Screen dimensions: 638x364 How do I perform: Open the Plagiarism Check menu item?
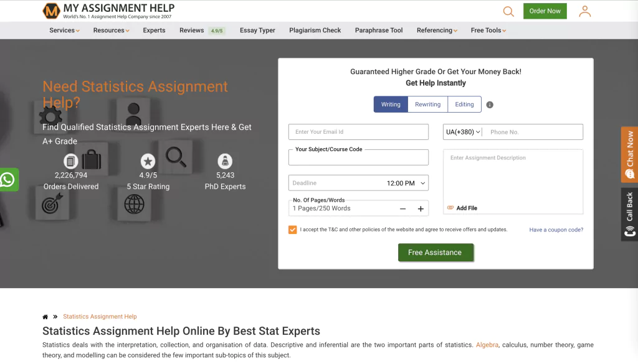315,30
